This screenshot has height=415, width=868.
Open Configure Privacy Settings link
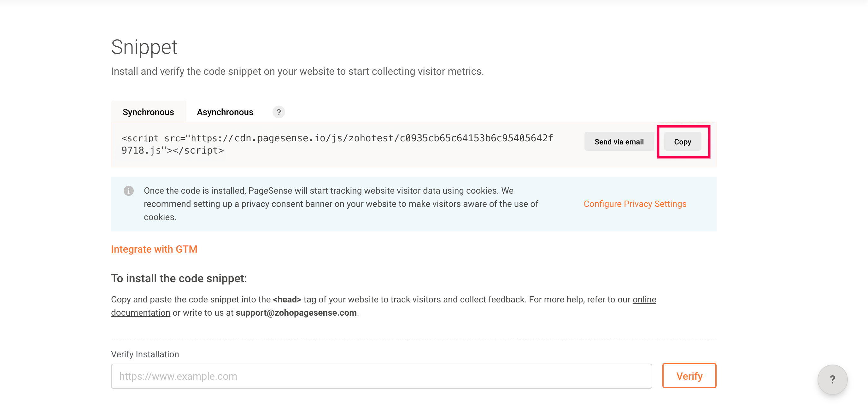[x=635, y=204]
